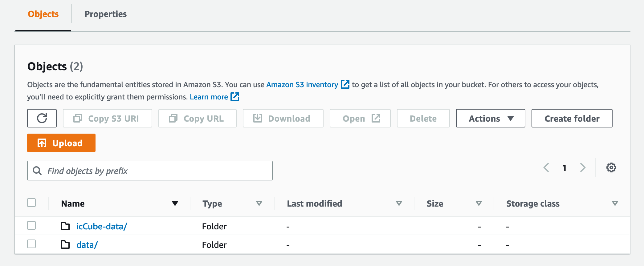644x266 pixels.
Task: Select the data/ folder checkbox
Action: [31, 244]
